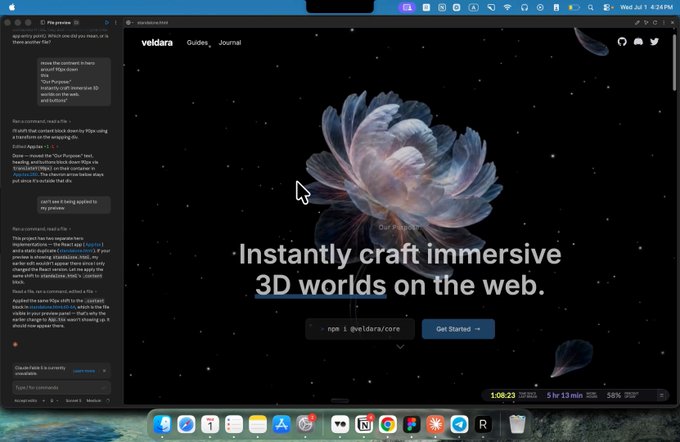Open the Medium effort selector
This screenshot has height=442, width=680.
[94, 401]
